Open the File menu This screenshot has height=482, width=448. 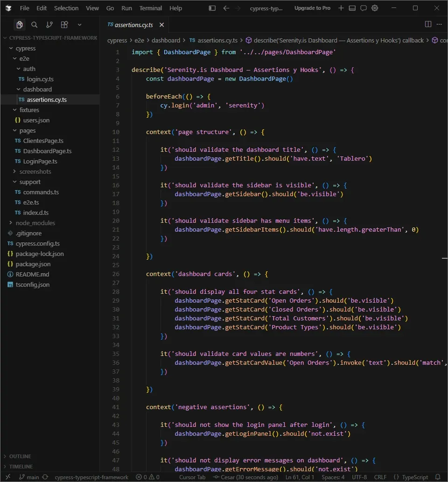point(25,8)
